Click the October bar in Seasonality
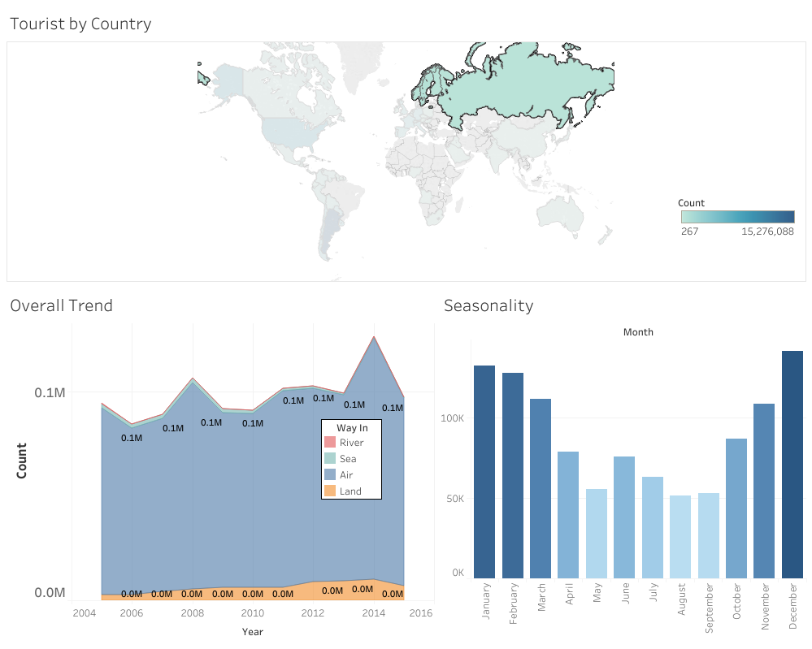This screenshot has width=812, height=649. [x=736, y=508]
